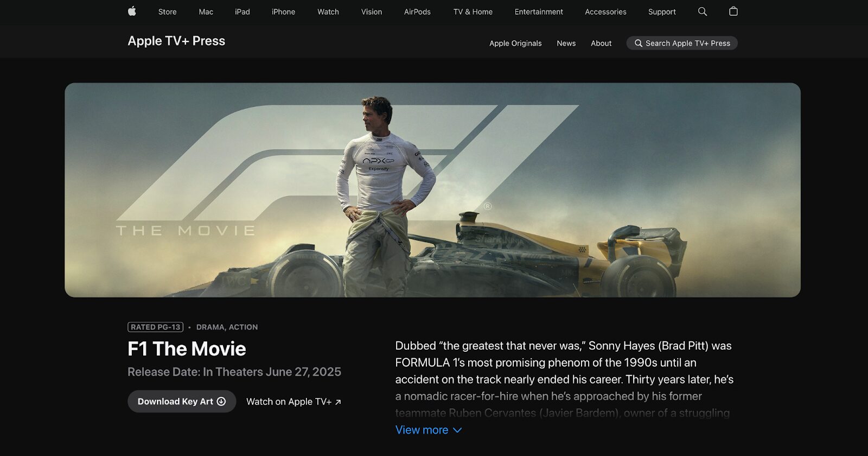The width and height of the screenshot is (868, 456).
Task: Open the AirPods menu
Action: [417, 12]
